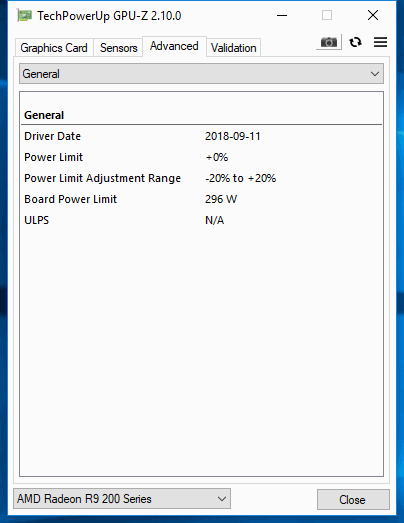Click the GPU-Z app icon in title bar
Image resolution: width=404 pixels, height=523 pixels.
point(24,16)
